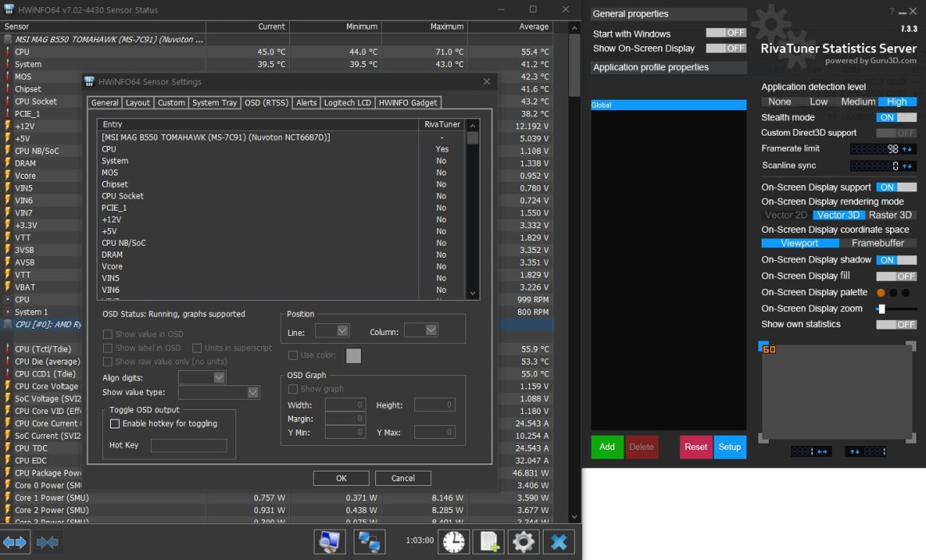Click OK in Sensor Settings dialog
926x560 pixels.
pos(342,478)
